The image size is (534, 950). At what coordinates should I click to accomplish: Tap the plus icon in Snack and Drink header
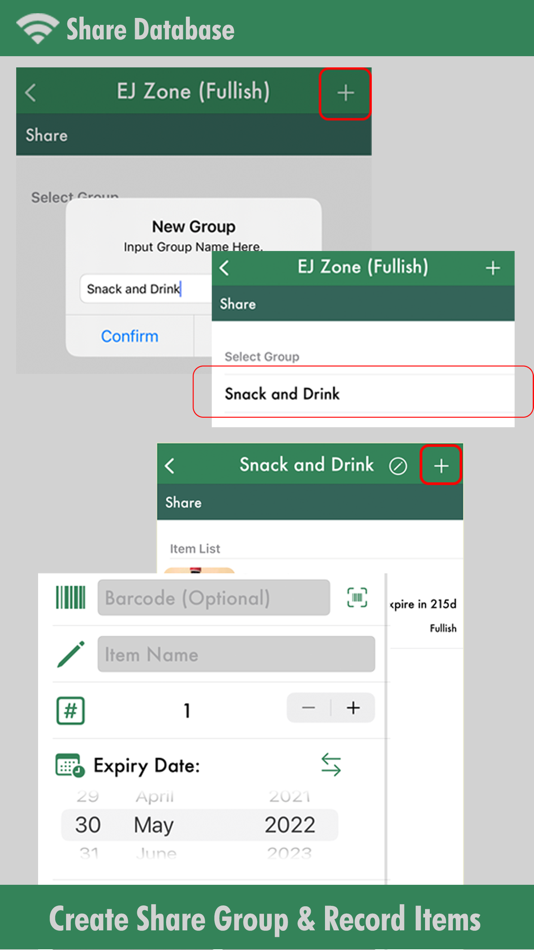pos(441,465)
